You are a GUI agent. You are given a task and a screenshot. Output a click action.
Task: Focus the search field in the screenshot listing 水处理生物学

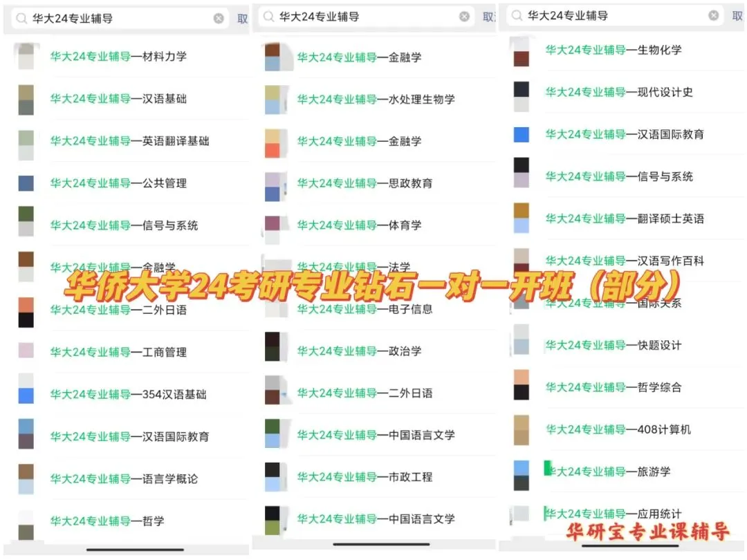point(366,17)
